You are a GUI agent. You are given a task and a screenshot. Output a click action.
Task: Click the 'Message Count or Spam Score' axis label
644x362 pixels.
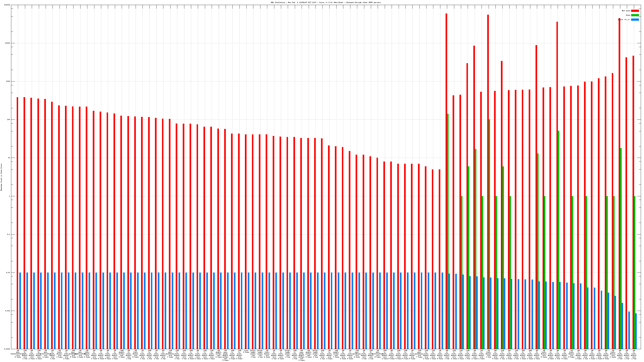point(1,177)
